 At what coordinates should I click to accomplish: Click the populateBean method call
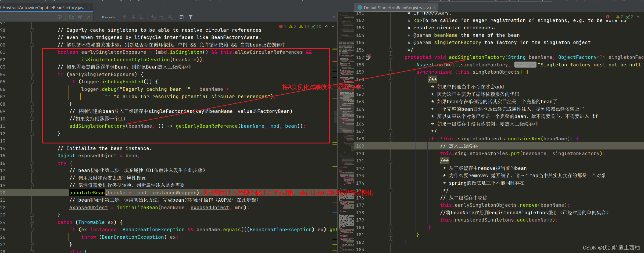(87, 193)
